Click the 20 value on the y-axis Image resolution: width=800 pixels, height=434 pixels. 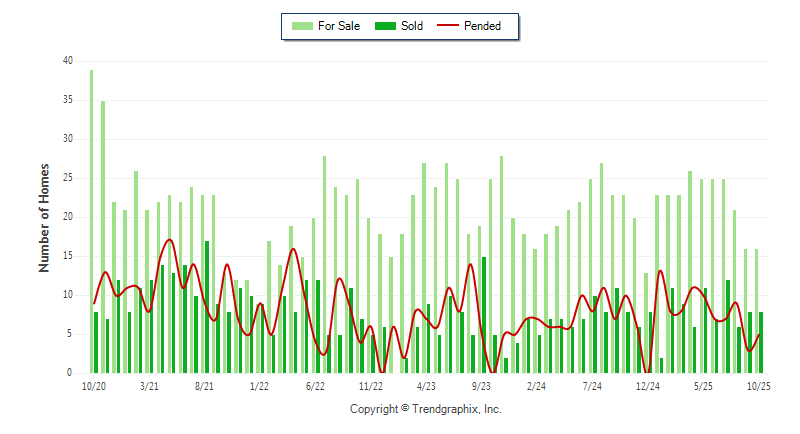[67, 217]
